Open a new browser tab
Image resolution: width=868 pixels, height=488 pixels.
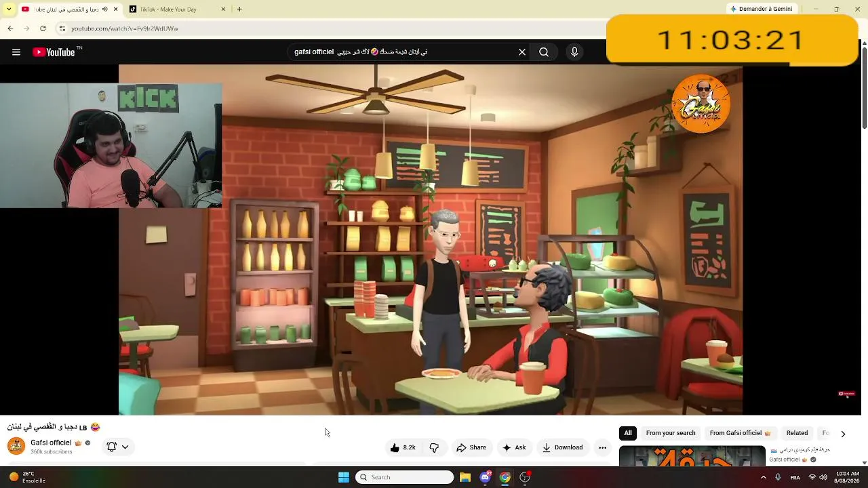(x=239, y=9)
